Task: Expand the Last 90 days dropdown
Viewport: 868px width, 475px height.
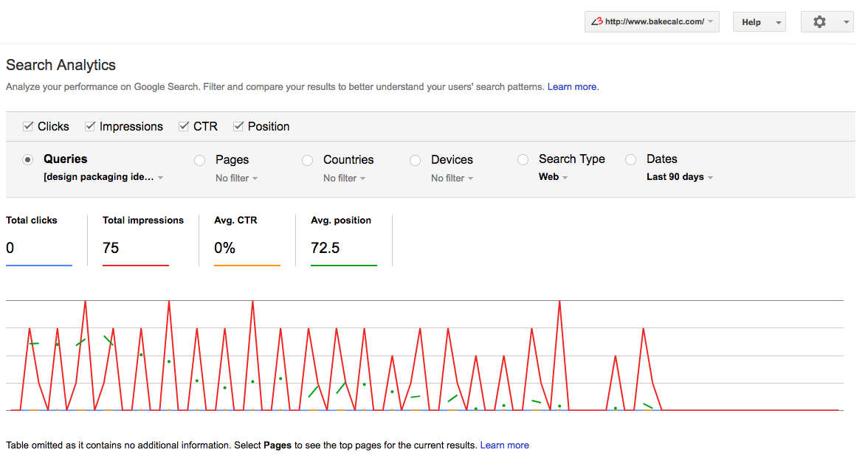Action: [679, 177]
